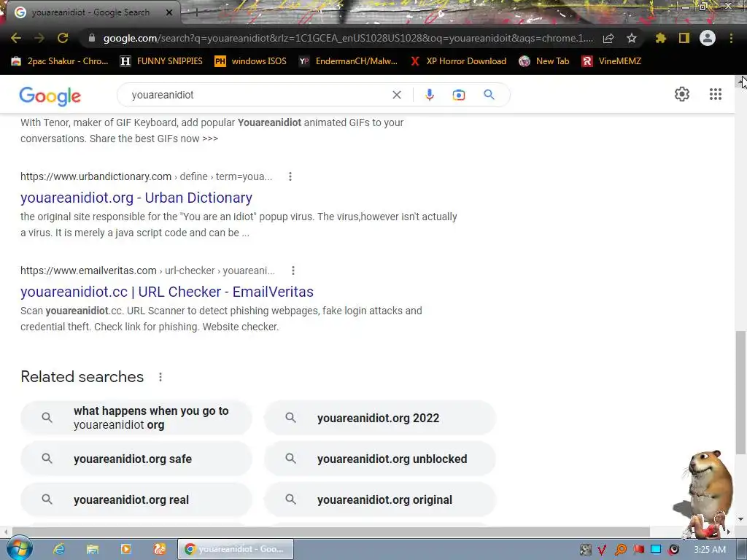Open the Google apps grid
This screenshot has height=560, width=747.
716,94
